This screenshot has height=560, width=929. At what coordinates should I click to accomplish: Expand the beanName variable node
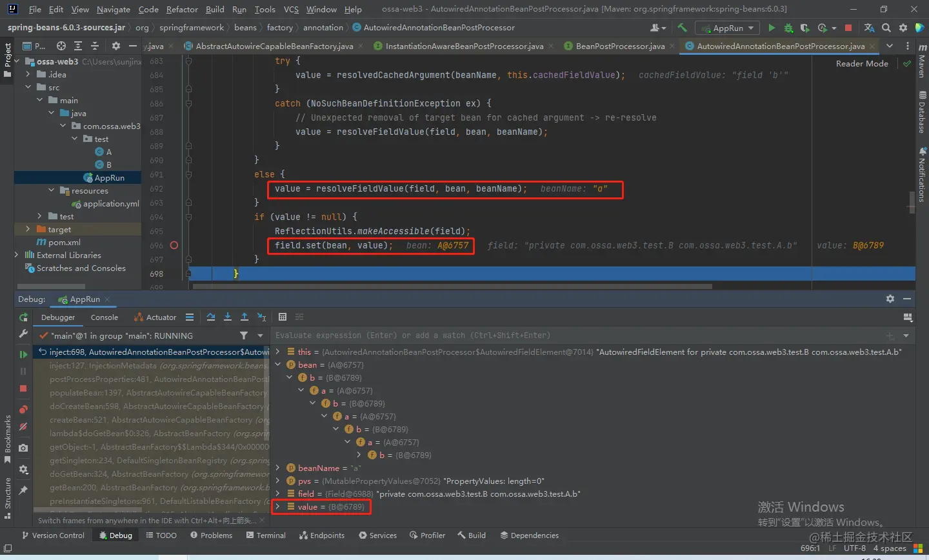[278, 468]
